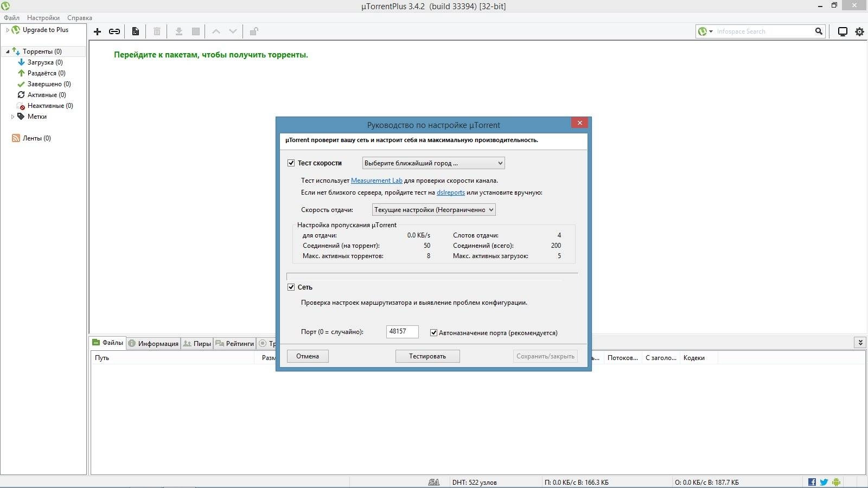This screenshot has height=488, width=868.
Task: Click the Add Torrent plus icon
Action: 98,31
